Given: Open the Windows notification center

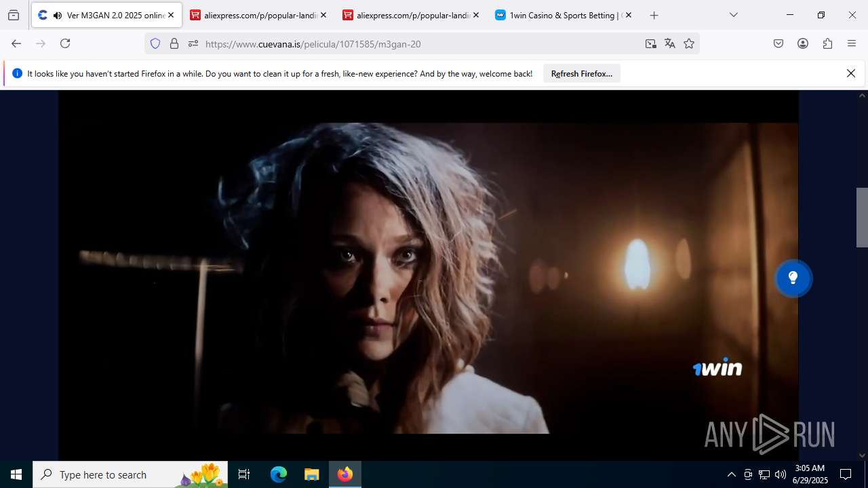Looking at the screenshot, I should pos(846,474).
